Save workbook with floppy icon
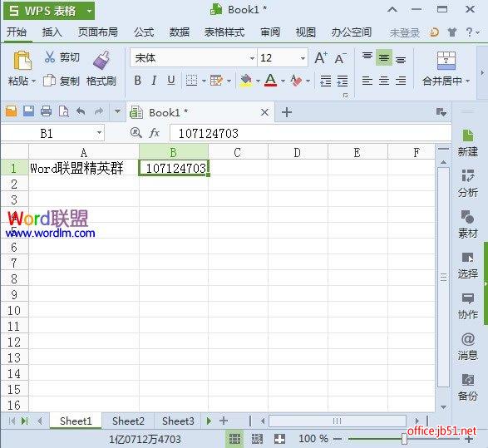 (28, 111)
